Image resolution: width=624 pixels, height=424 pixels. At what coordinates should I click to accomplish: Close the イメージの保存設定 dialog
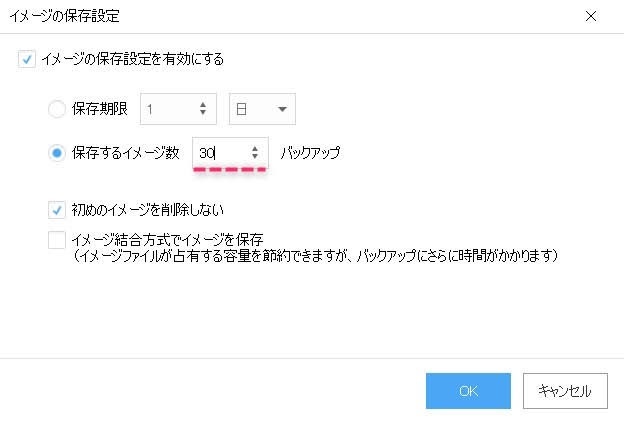tap(591, 17)
